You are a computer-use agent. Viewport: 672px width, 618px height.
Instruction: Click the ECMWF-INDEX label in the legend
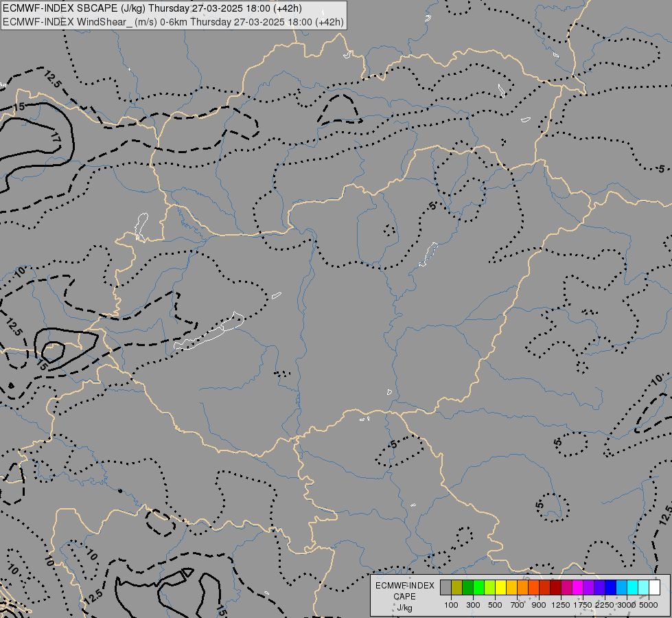[404, 586]
